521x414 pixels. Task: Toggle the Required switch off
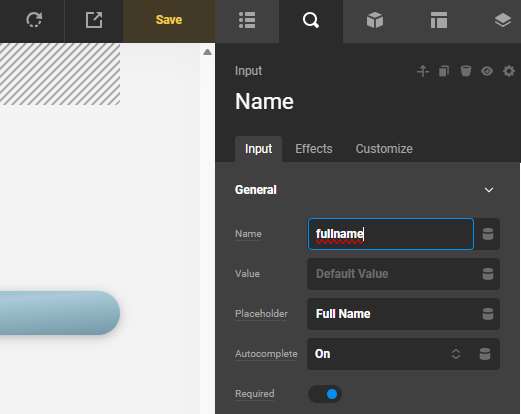(x=325, y=394)
